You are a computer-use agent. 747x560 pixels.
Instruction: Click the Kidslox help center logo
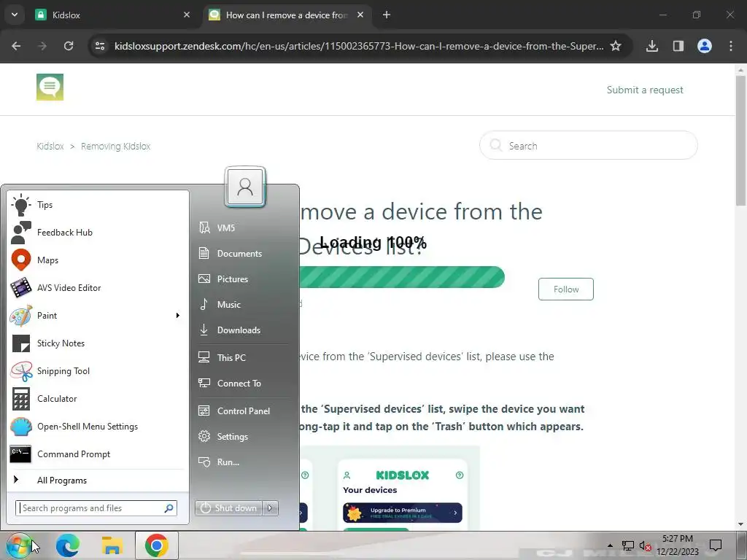click(x=50, y=87)
